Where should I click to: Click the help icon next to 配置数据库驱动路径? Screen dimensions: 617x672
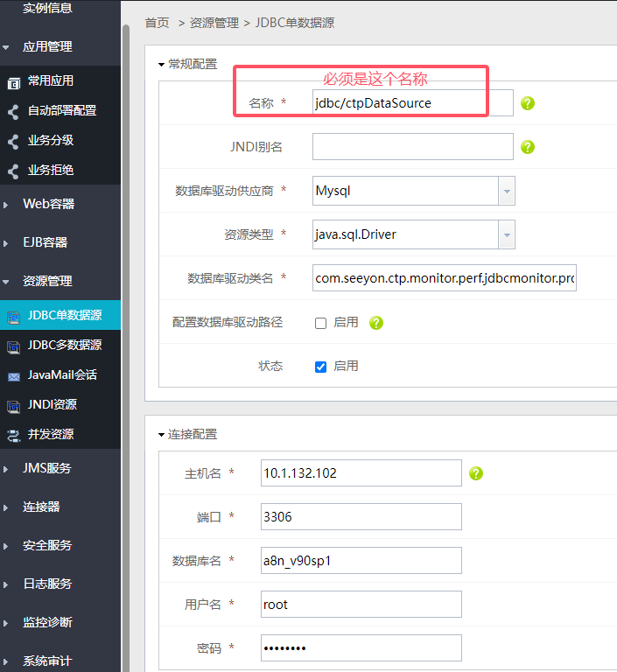376,323
